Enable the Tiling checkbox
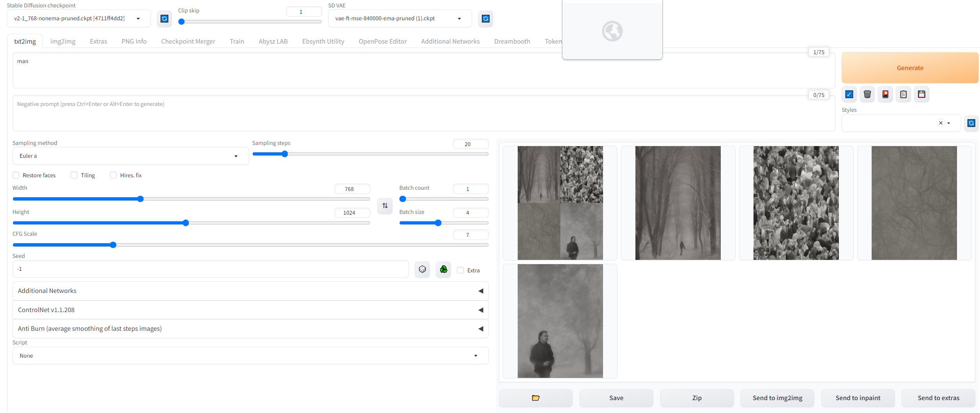The image size is (980, 413). point(74,175)
